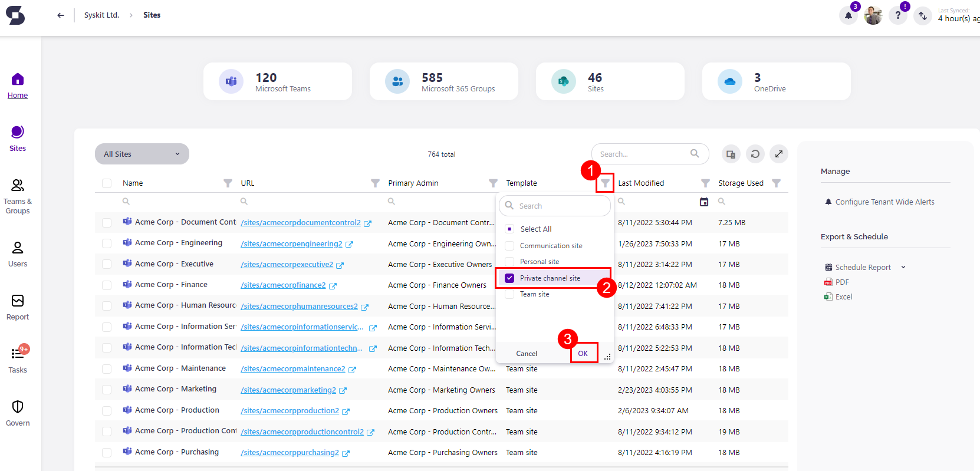Check Team site in filter
This screenshot has height=471, width=980.
point(509,294)
